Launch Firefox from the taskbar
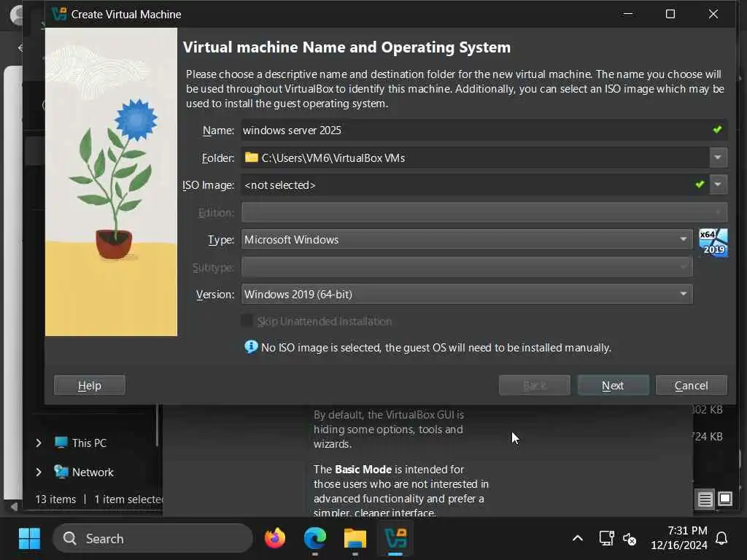This screenshot has width=747, height=560. pyautogui.click(x=275, y=539)
